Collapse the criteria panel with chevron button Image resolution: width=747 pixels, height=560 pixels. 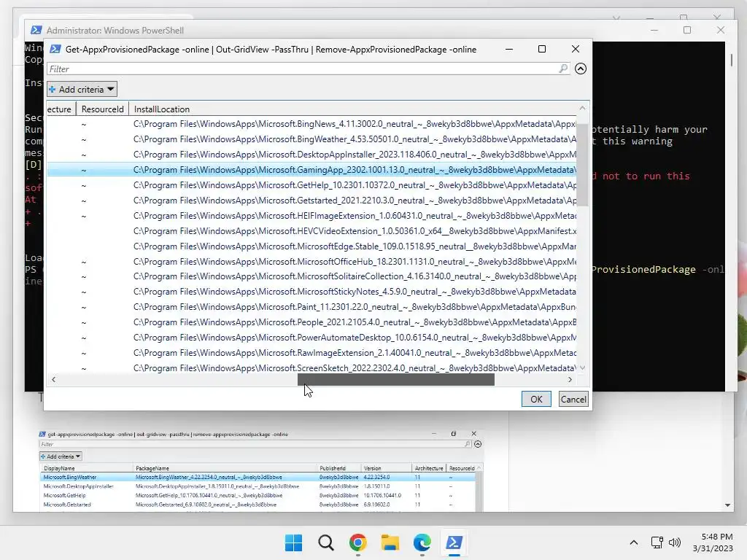[580, 69]
